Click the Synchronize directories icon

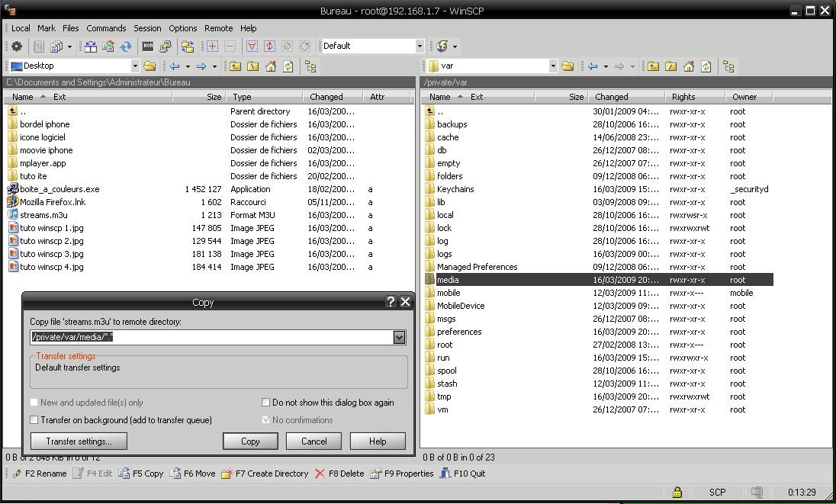point(89,47)
